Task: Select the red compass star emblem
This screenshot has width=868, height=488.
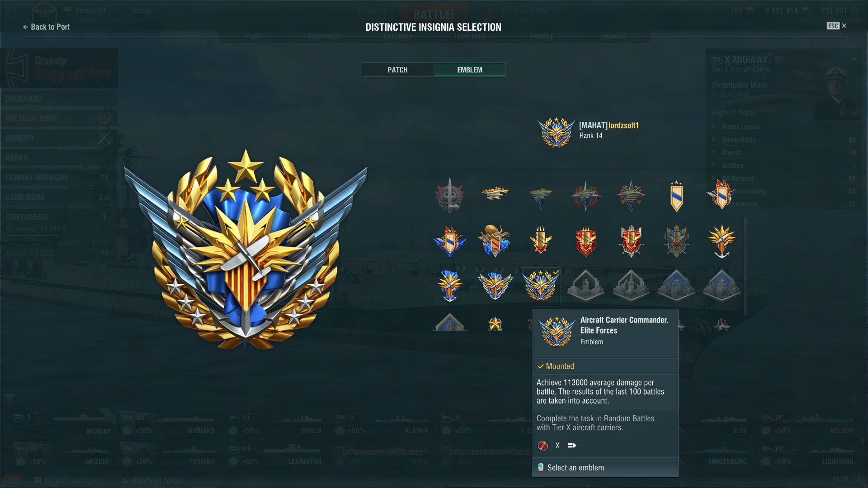Action: pos(585,196)
